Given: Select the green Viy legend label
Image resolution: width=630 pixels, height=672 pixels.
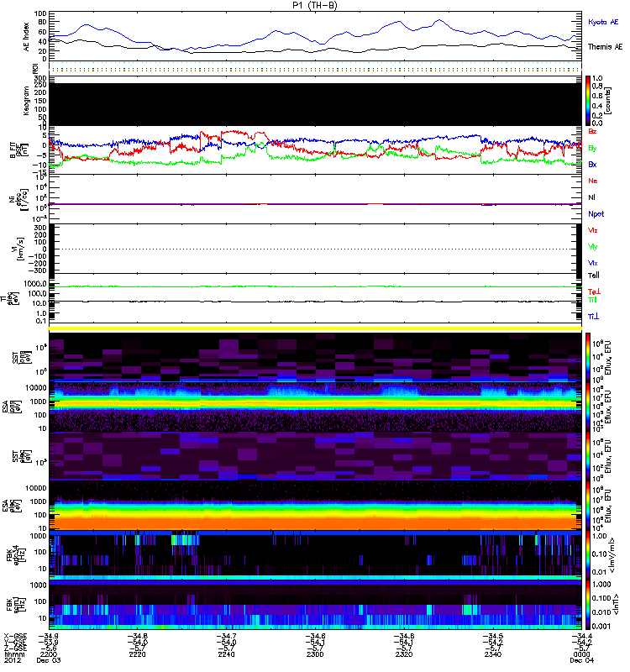Looking at the screenshot, I should click(x=592, y=247).
